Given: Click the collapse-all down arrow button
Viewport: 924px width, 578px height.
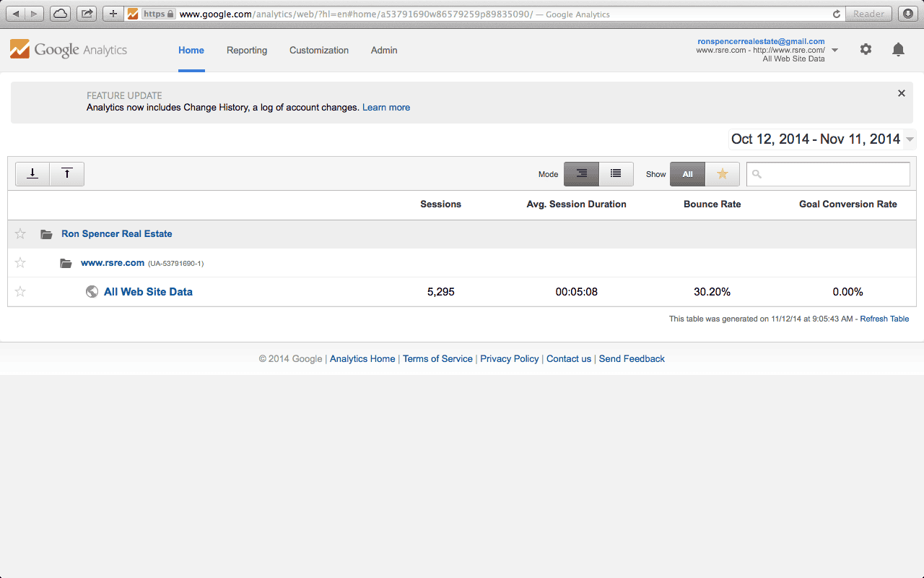Looking at the screenshot, I should (32, 174).
